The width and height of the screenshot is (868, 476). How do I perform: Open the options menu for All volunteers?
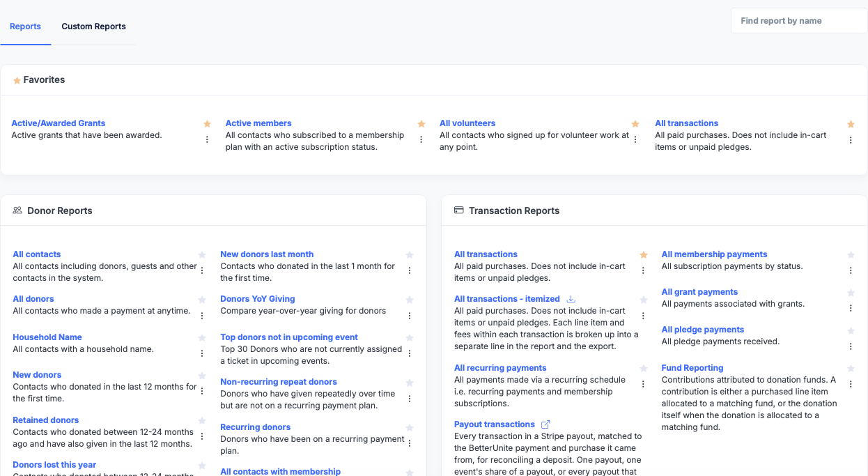(x=635, y=139)
